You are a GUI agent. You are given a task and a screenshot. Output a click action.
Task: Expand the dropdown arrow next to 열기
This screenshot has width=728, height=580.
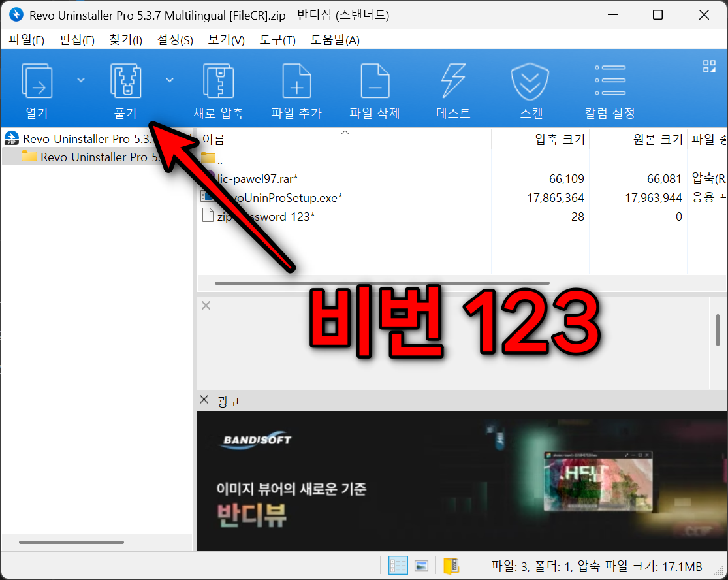point(81,80)
